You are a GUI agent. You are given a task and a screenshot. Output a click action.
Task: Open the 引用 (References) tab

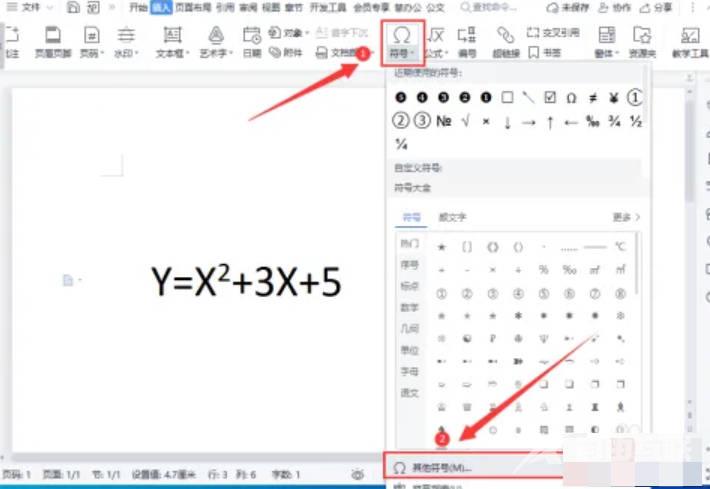[x=225, y=7]
